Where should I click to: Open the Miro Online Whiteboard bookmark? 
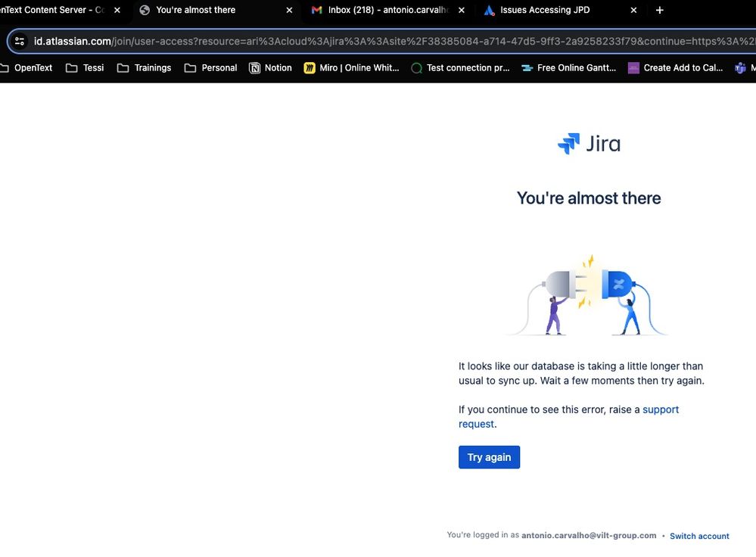pyautogui.click(x=351, y=68)
